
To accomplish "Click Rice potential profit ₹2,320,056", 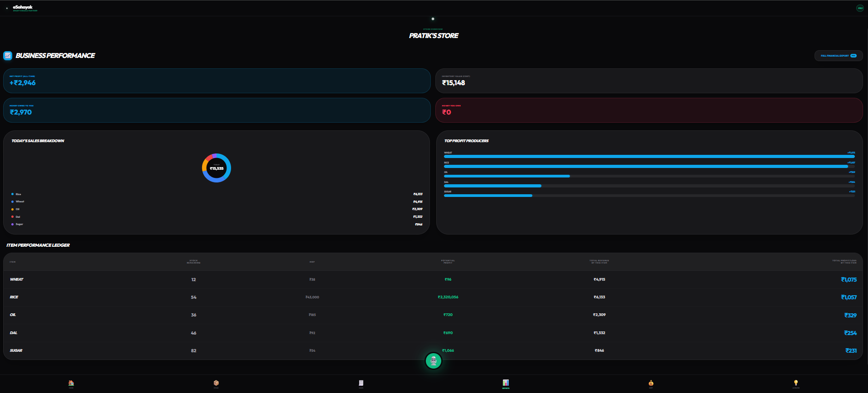I will point(448,297).
